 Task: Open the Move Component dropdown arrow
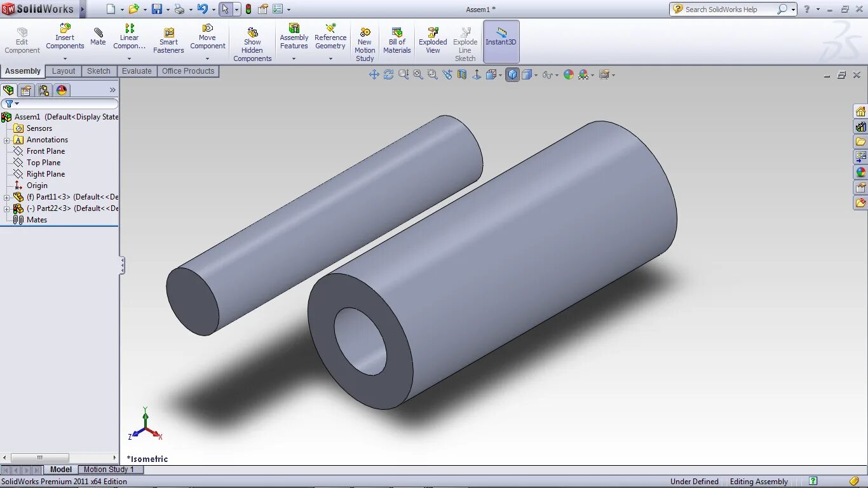pos(207,59)
